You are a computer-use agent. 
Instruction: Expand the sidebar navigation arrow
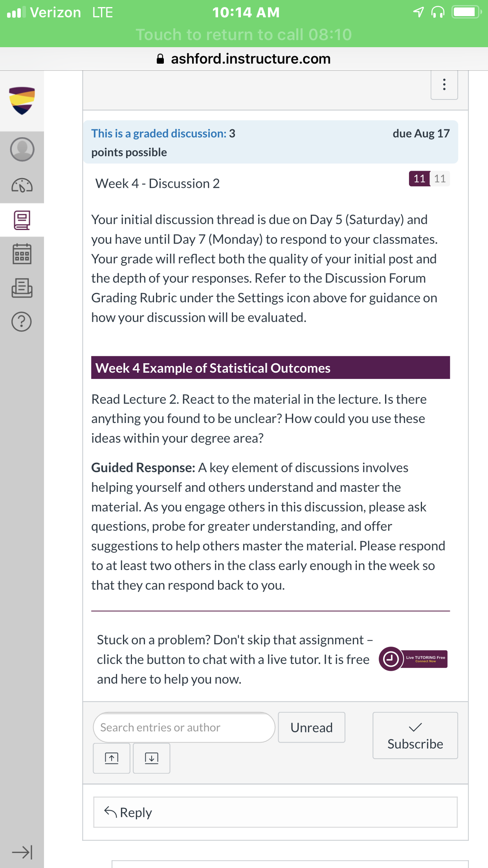22,852
